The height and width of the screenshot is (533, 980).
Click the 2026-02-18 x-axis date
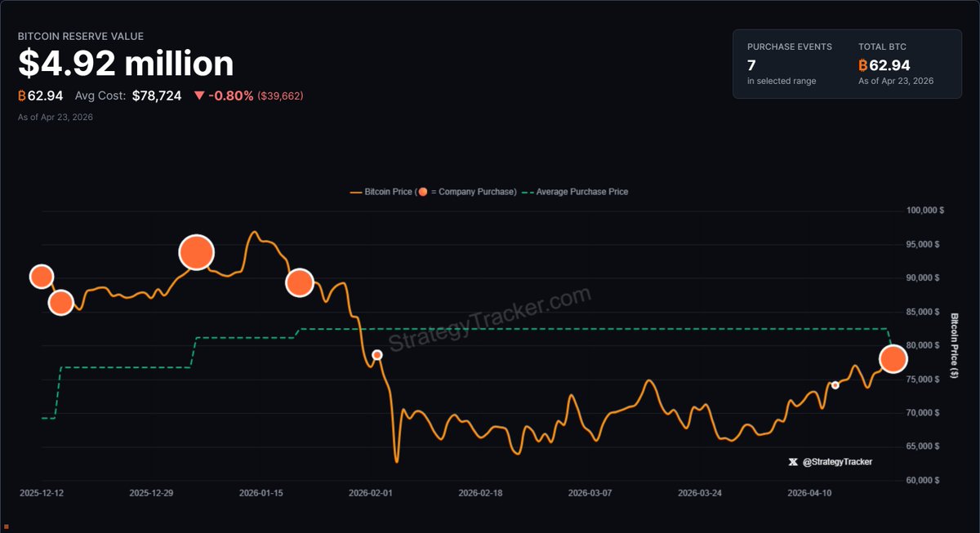480,493
